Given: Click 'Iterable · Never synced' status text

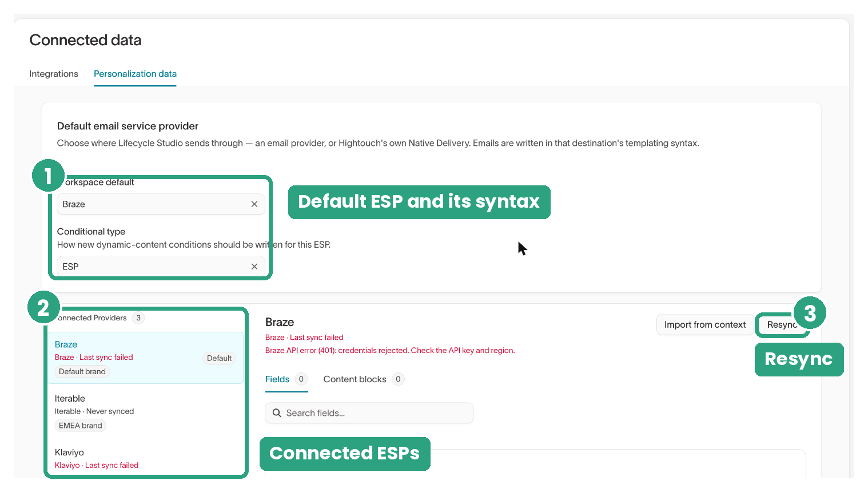Looking at the screenshot, I should point(94,411).
